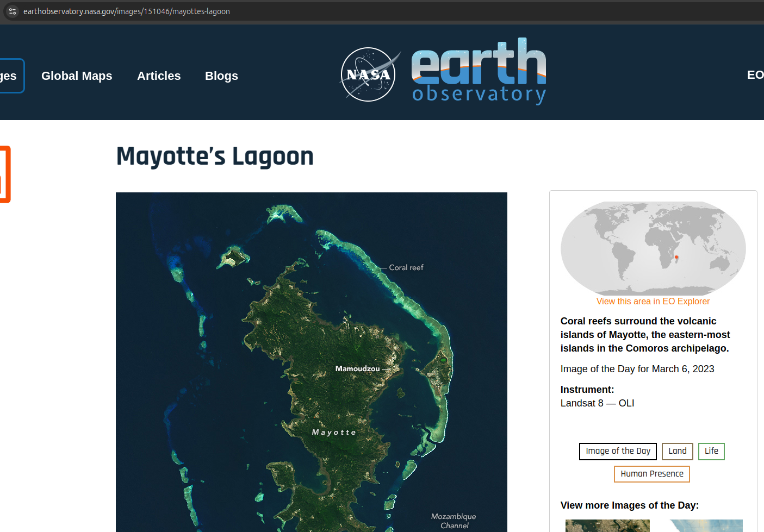Viewport: 764px width, 532px height.
Task: Open the Earth Observatory logo home link
Action: [479, 72]
